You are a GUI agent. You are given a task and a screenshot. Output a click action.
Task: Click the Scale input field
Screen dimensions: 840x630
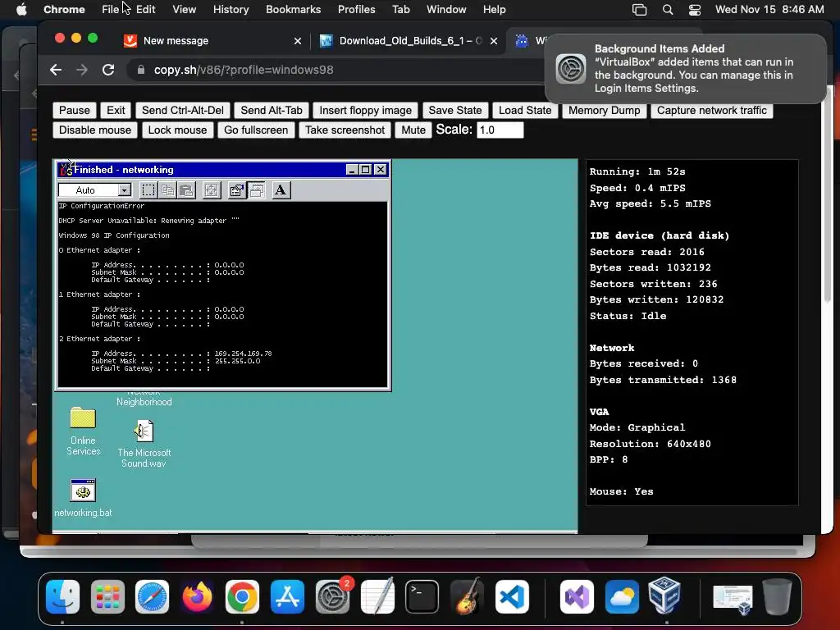(500, 130)
